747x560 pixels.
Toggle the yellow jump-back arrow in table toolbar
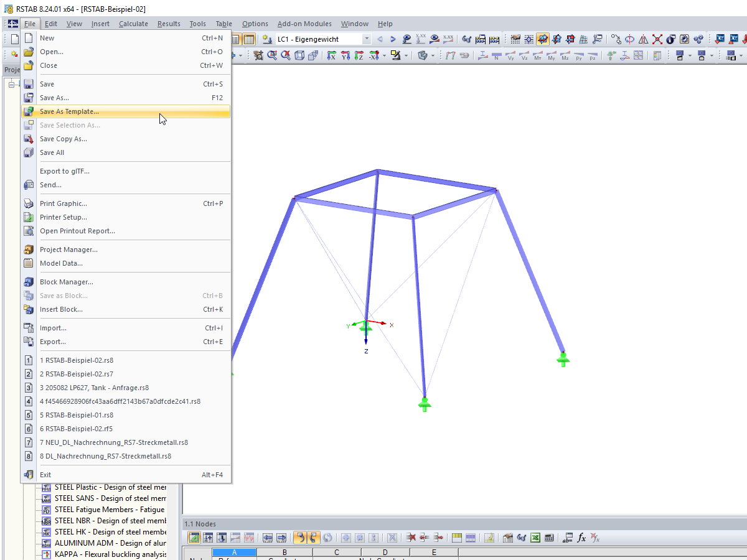tap(301, 538)
